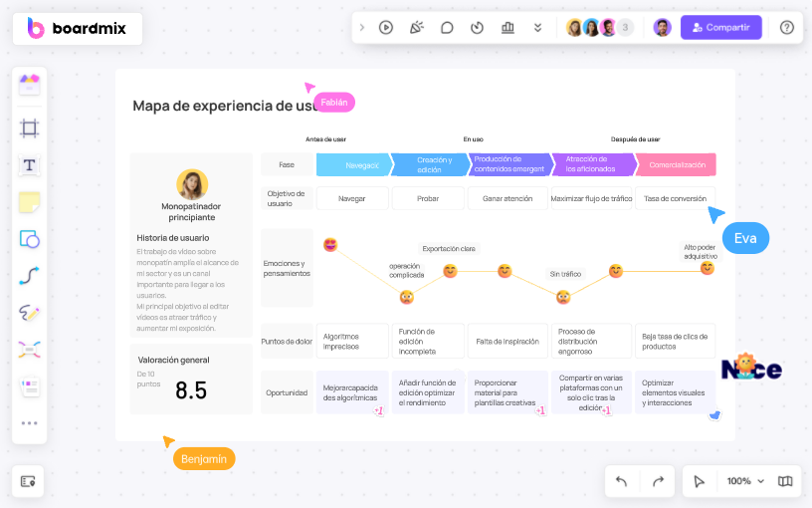Viewport: 812px width, 508px height.
Task: Select the cursor pointer mode
Action: coord(700,481)
